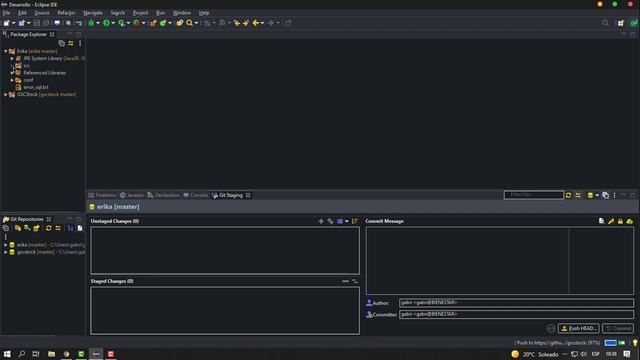This screenshot has height=360, width=640.
Task: Click the Search magnifier toolbar icon
Action: (189, 23)
